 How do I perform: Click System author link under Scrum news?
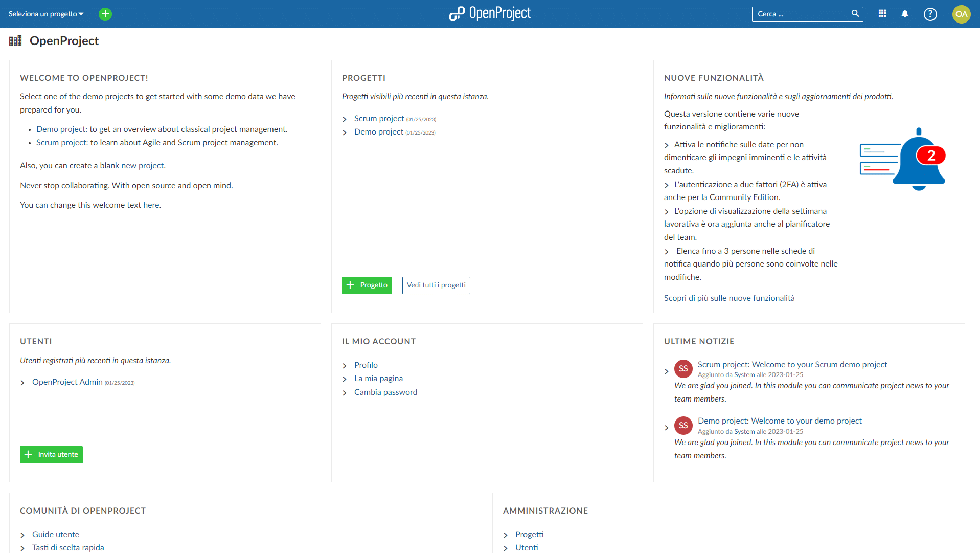(744, 375)
